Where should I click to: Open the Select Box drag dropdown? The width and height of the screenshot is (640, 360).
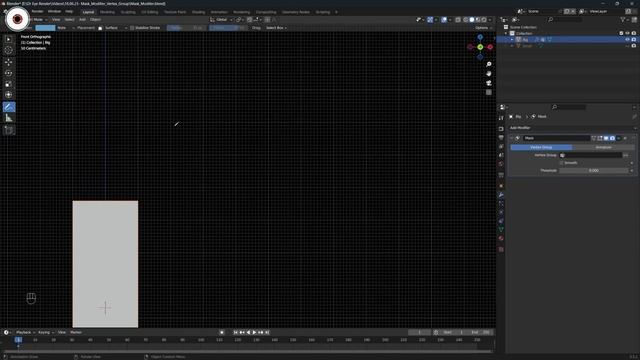click(x=276, y=28)
